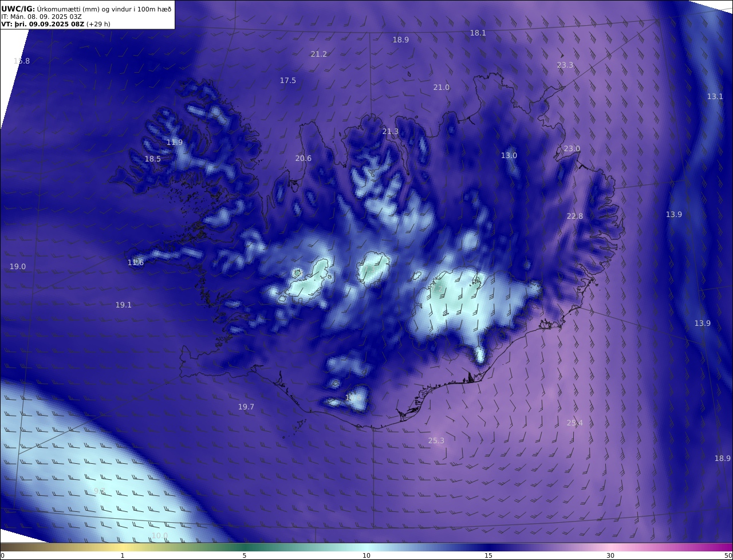Select the 21.0 value label

click(442, 87)
